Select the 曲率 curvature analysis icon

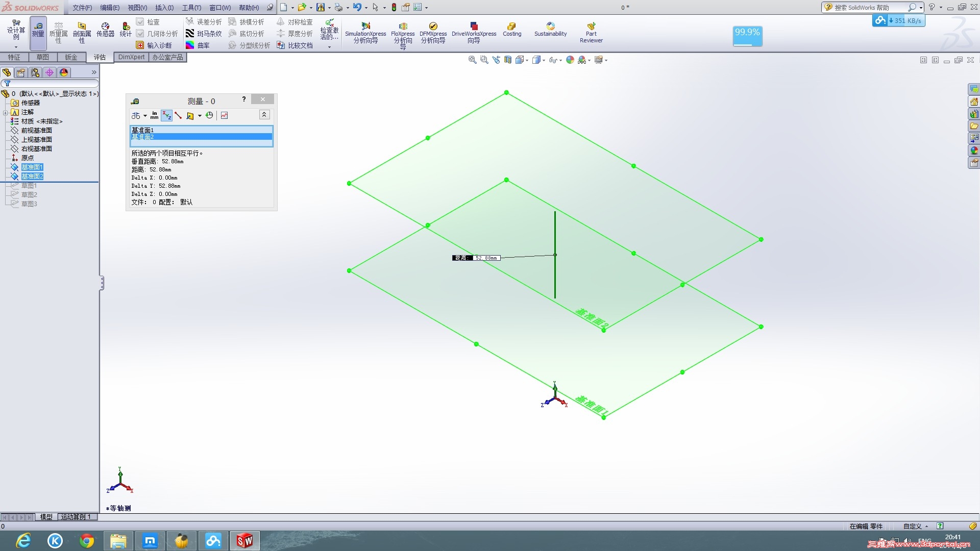tap(190, 45)
